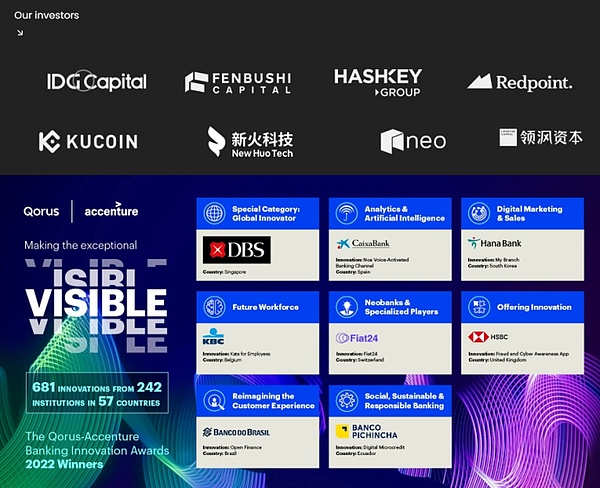Click the KuCoin logo

[x=88, y=141]
